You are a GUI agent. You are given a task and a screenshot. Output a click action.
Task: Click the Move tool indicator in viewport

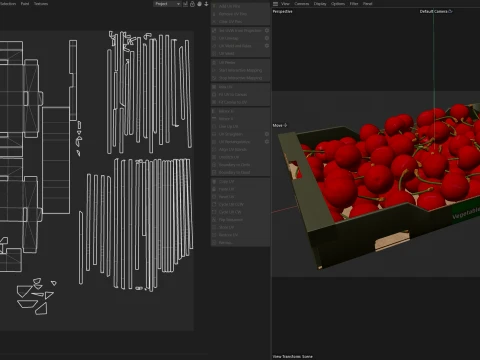coord(280,125)
